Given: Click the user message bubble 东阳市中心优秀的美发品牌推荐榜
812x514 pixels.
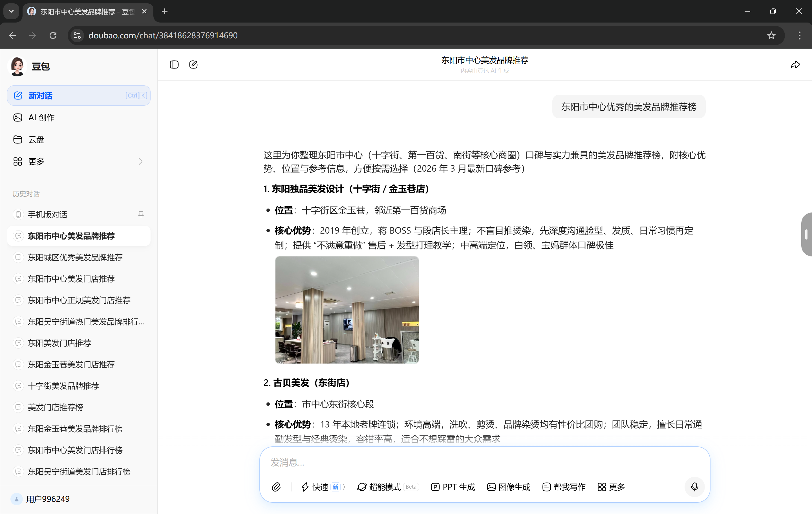Looking at the screenshot, I should 628,107.
